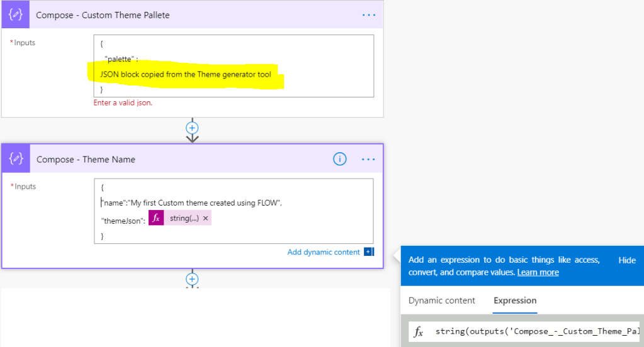This screenshot has width=644, height=347.
Task: Switch to the Dynamic content tab
Action: [x=441, y=300]
